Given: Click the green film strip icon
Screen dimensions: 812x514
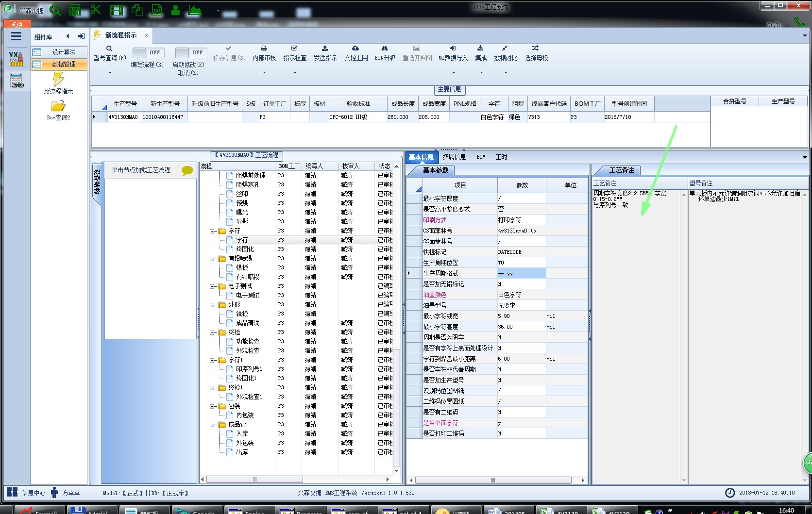Looking at the screenshot, I should click(x=117, y=10).
